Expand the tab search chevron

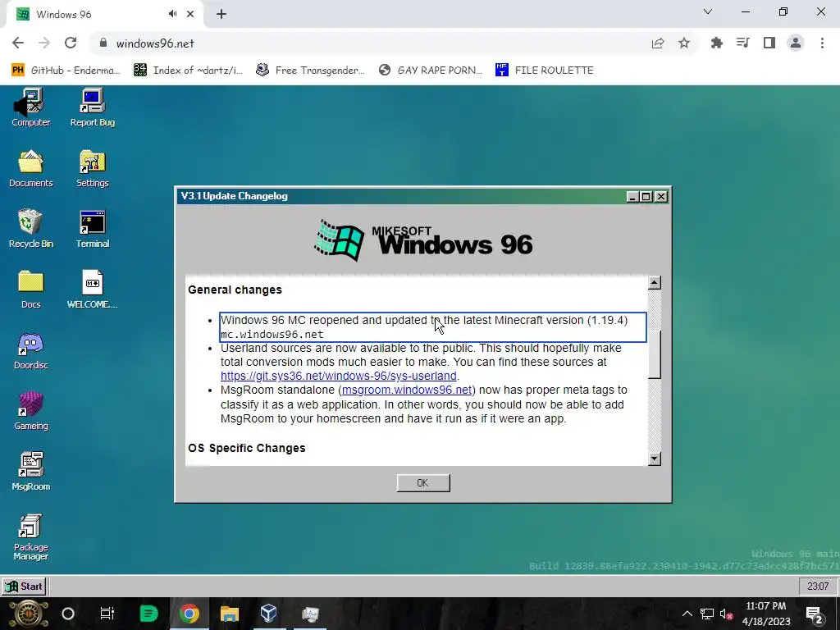click(x=708, y=11)
